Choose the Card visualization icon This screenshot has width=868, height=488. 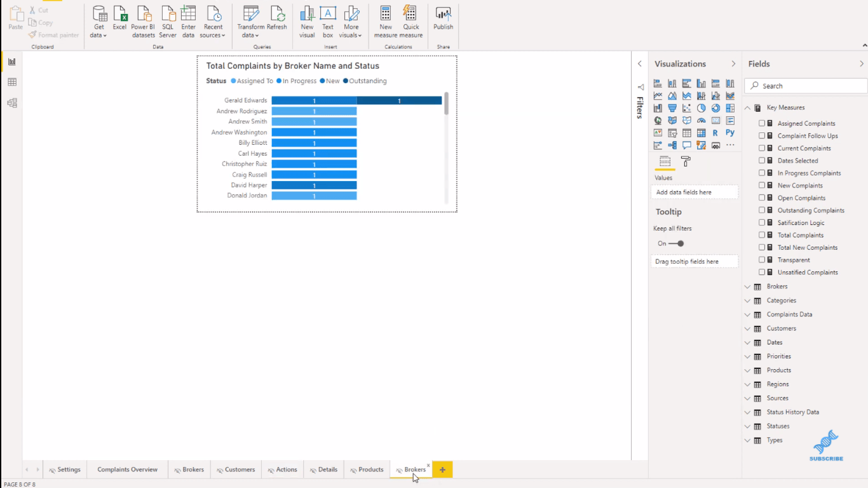tap(715, 120)
